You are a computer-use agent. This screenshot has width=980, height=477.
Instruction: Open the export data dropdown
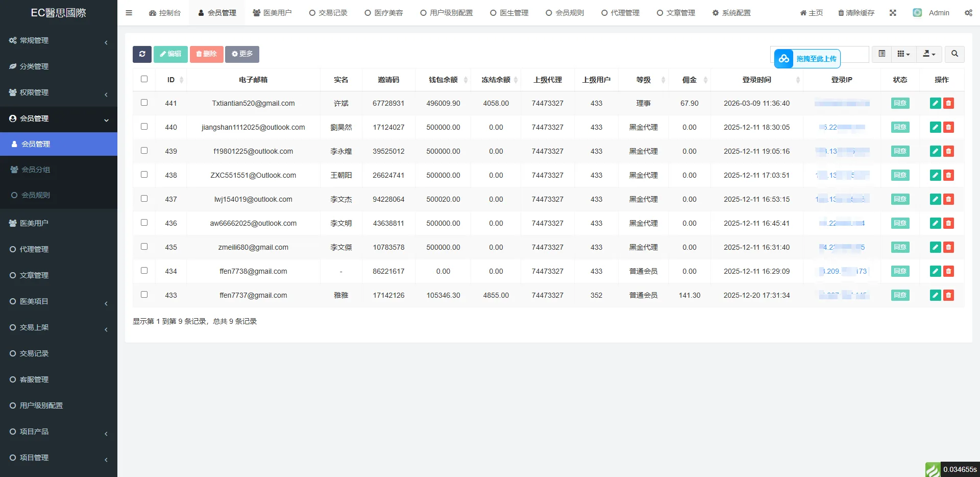click(x=929, y=54)
